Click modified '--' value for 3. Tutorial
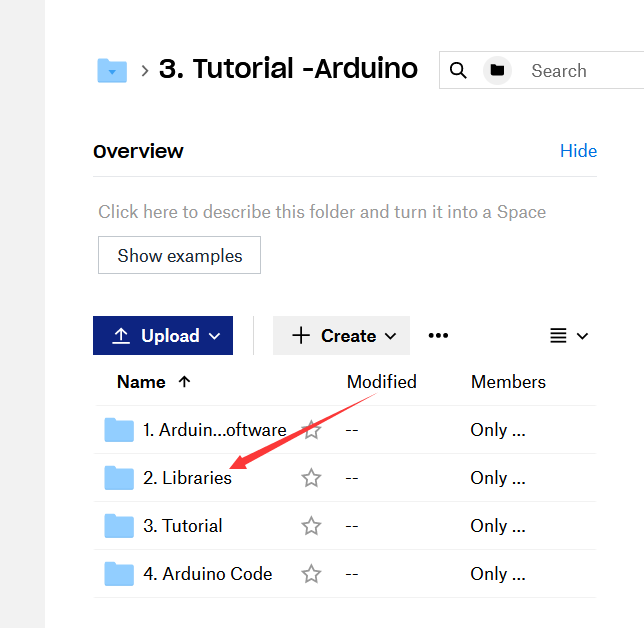 pos(352,526)
